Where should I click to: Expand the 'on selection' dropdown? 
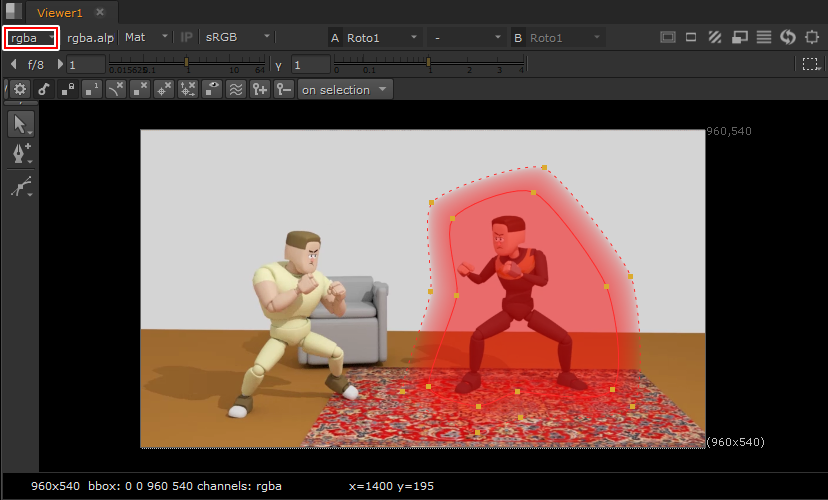(x=346, y=90)
